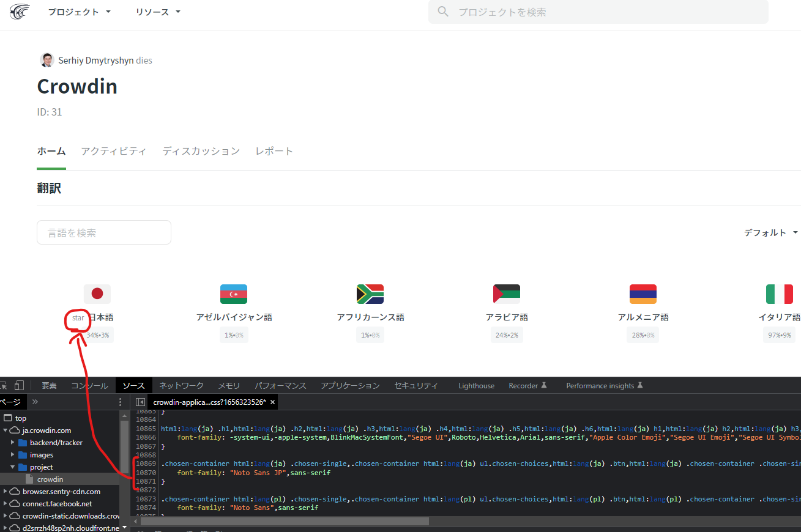
Task: Switch to the ディスカッション tab
Action: [201, 151]
